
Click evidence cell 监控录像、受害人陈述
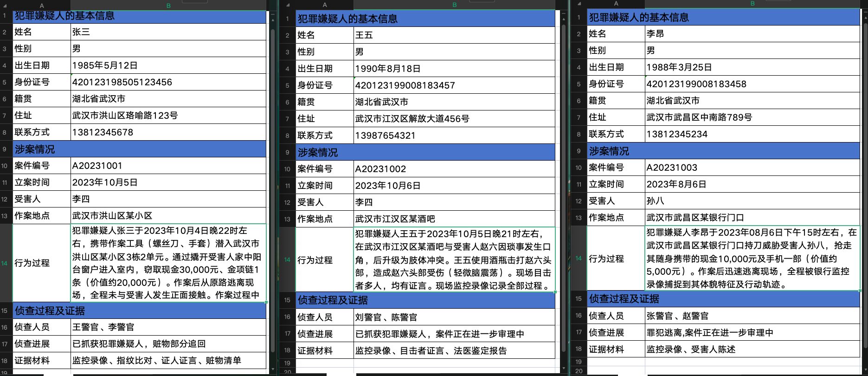(x=752, y=350)
